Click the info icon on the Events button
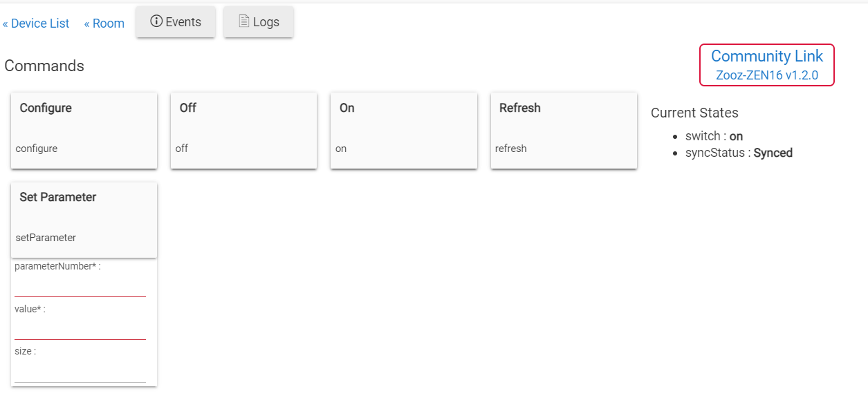The image size is (868, 407). (156, 21)
